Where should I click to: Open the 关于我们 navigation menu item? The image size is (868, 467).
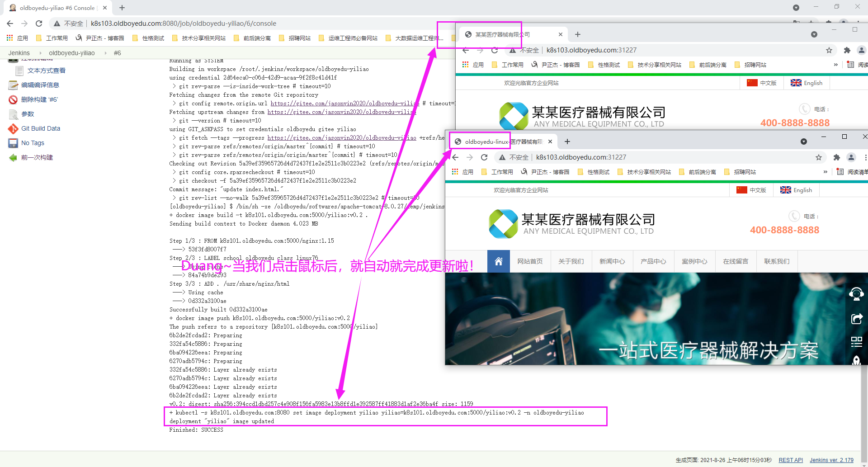click(571, 261)
